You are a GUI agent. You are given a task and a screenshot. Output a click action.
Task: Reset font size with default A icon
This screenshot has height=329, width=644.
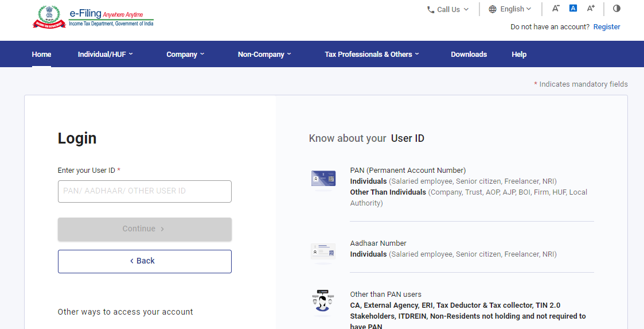(573, 9)
